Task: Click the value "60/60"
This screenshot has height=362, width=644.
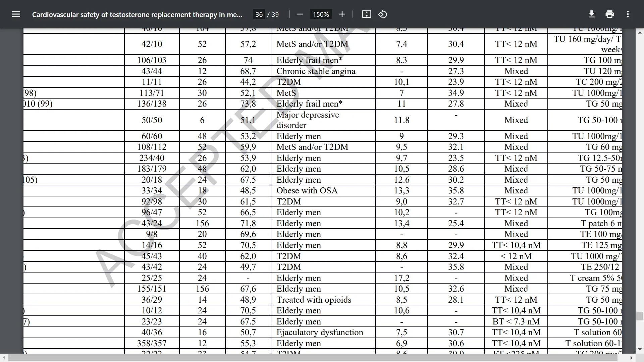Action: (x=152, y=136)
